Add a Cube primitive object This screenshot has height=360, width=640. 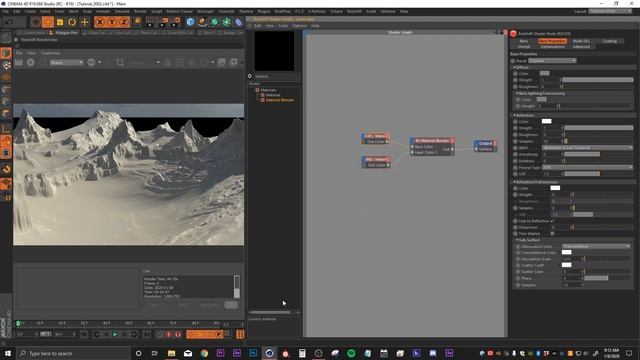click(190, 22)
